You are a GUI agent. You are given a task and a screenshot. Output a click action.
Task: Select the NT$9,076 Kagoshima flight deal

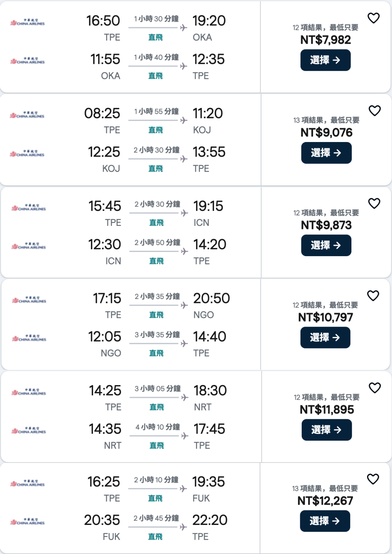click(326, 153)
